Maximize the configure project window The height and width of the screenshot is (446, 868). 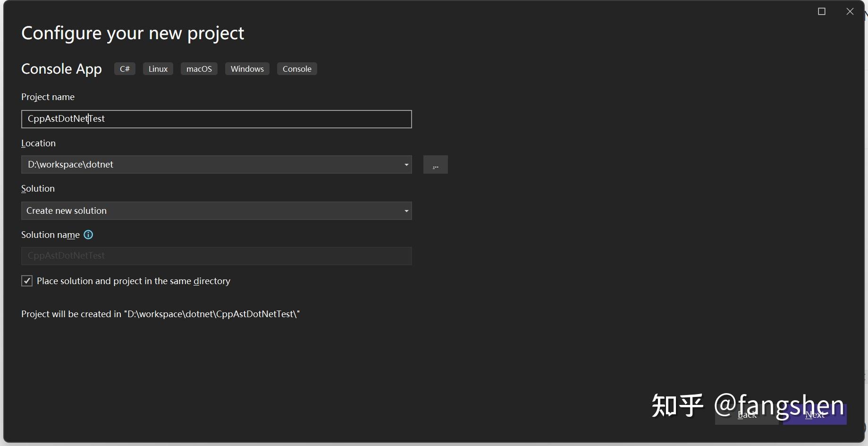822,11
